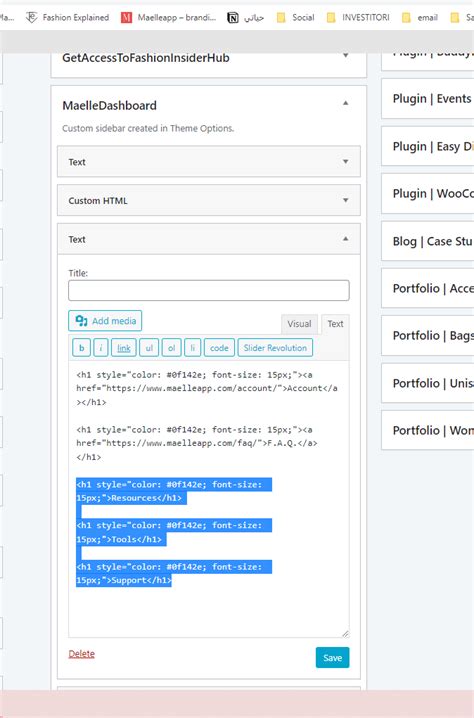Open the email bookmarks folder
This screenshot has height=718, width=474.
[420, 17]
